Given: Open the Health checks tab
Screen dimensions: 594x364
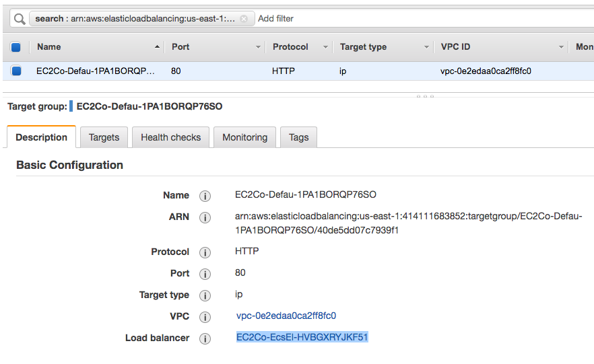Looking at the screenshot, I should point(170,137).
